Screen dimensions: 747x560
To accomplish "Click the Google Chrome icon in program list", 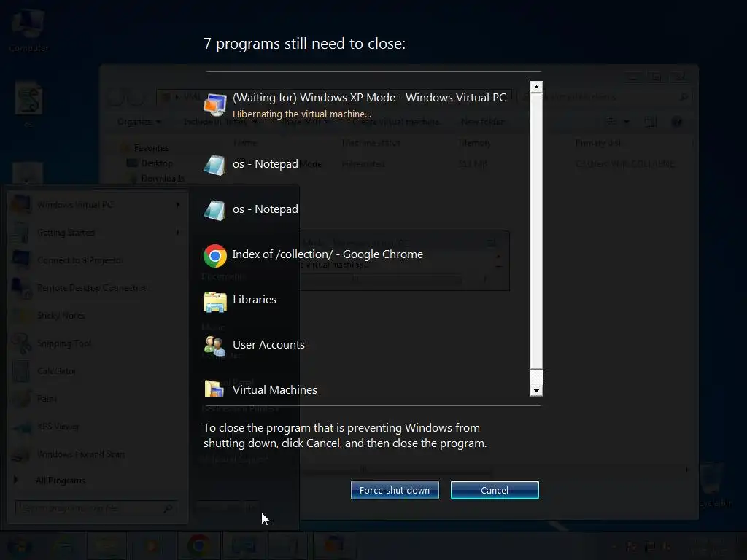I will 215,256.
